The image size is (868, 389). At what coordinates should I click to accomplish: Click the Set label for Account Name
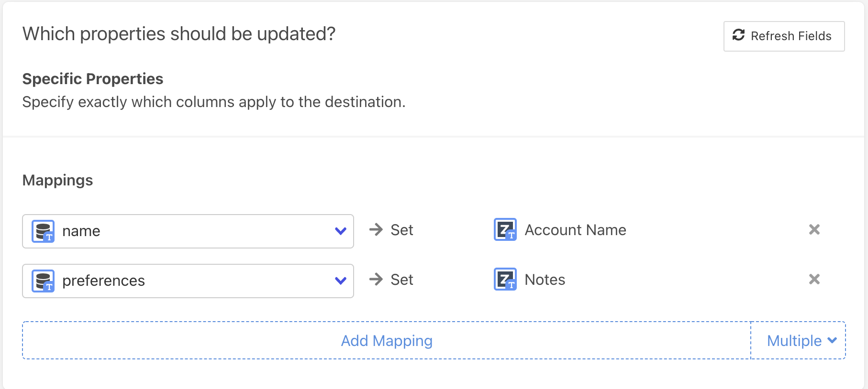401,230
